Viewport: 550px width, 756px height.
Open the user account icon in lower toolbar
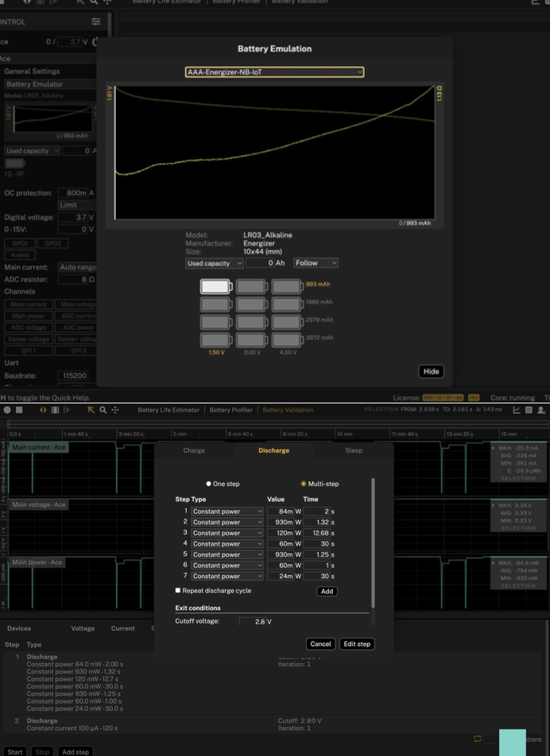tap(541, 410)
